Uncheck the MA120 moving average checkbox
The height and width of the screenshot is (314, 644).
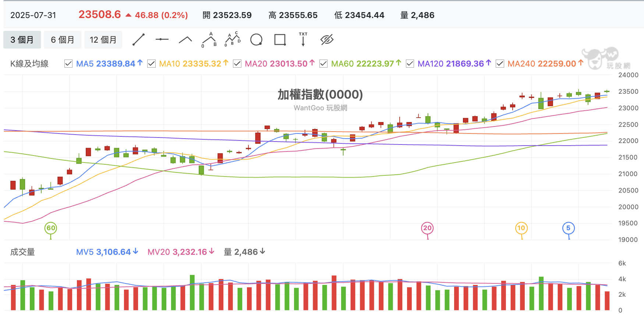tap(410, 64)
